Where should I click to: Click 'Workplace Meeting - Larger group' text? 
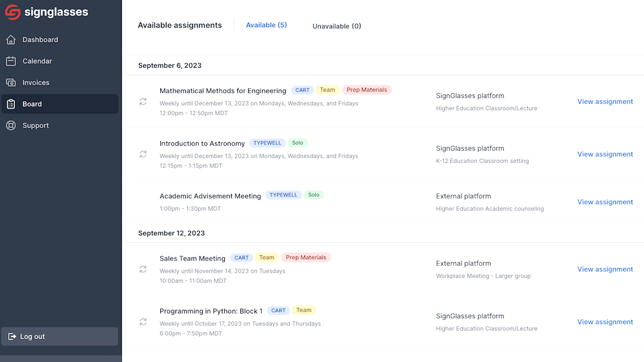pos(483,276)
